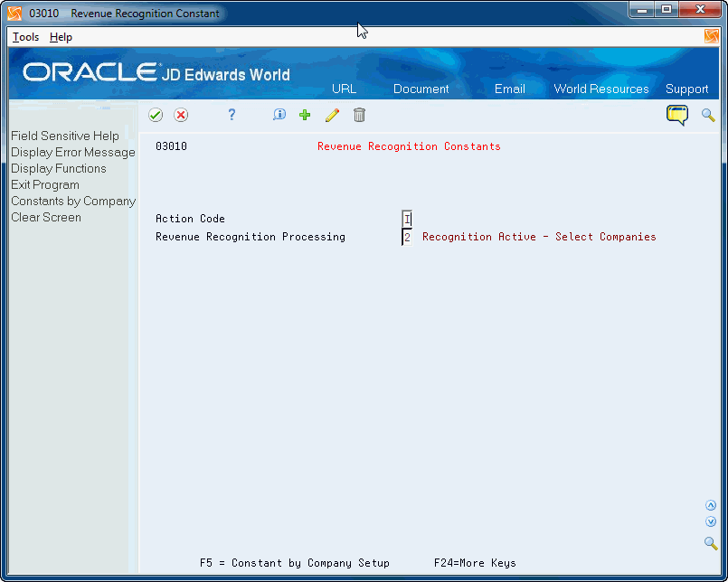This screenshot has height=582, width=728.
Task: Click the magnifier icon below the scroll arrows
Action: 710,543
